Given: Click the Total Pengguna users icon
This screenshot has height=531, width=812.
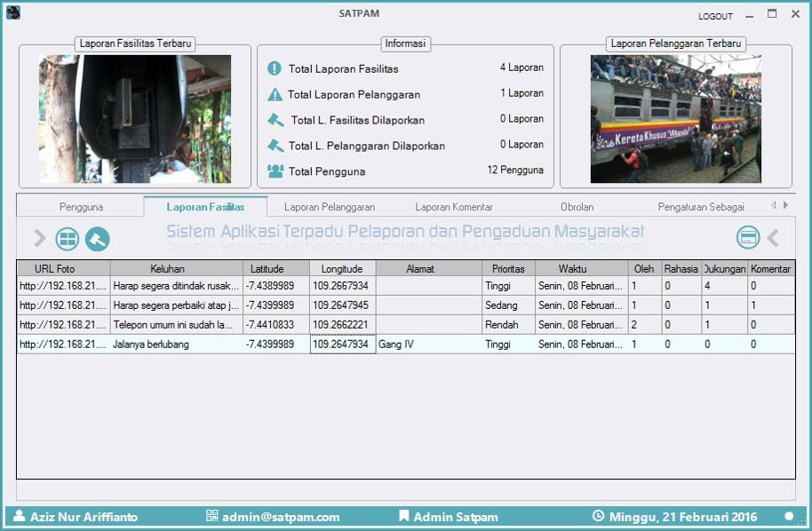Looking at the screenshot, I should tap(275, 170).
